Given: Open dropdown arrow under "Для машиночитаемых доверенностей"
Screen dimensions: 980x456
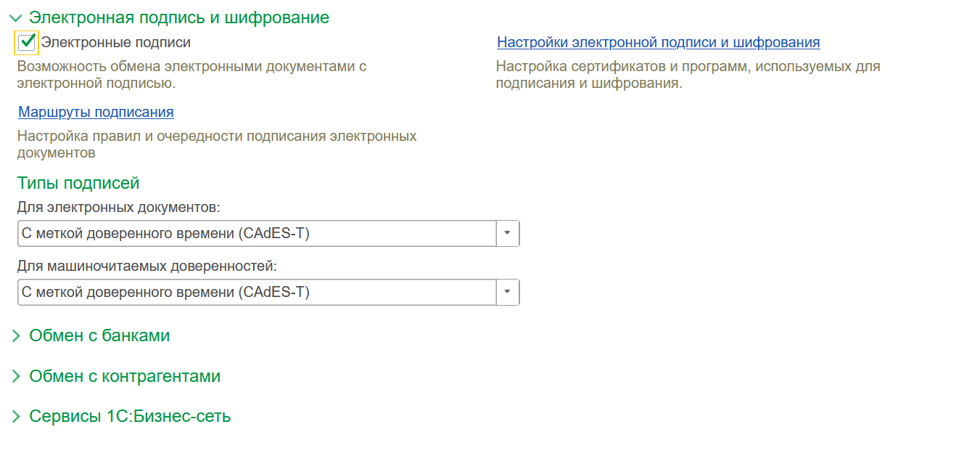Looking at the screenshot, I should coord(508,292).
